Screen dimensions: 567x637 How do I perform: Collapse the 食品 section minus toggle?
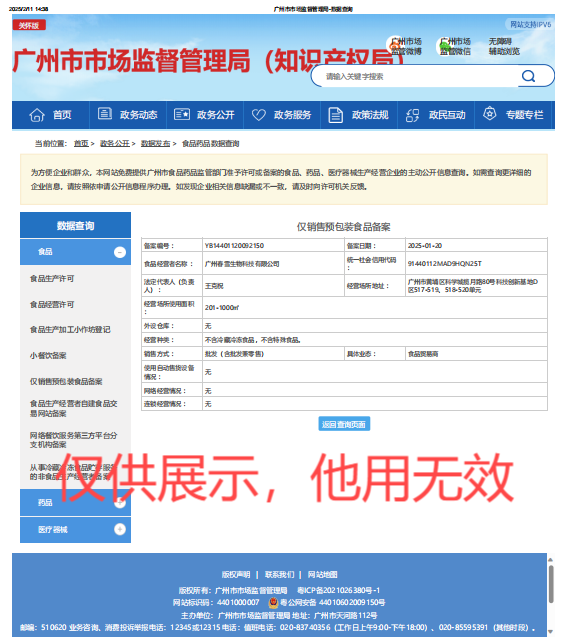click(x=120, y=252)
